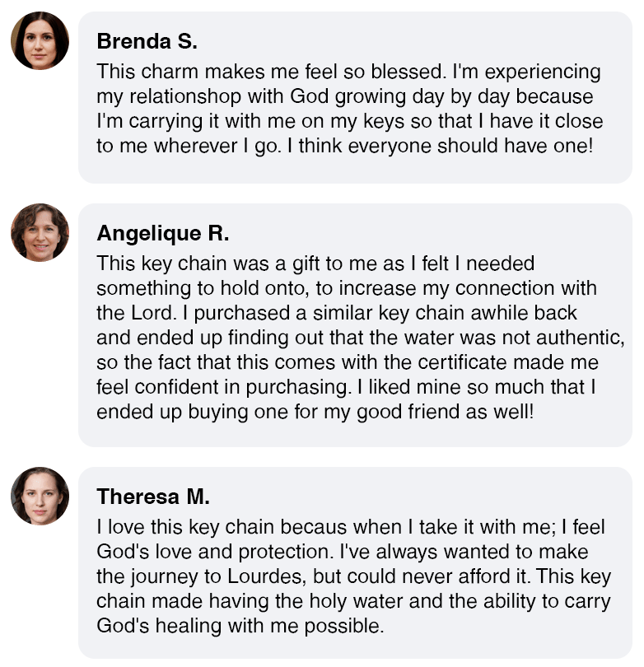Click the word 'certificate' in Angelique's review
Image resolution: width=644 pixels, height=667 pixels.
coord(462,362)
